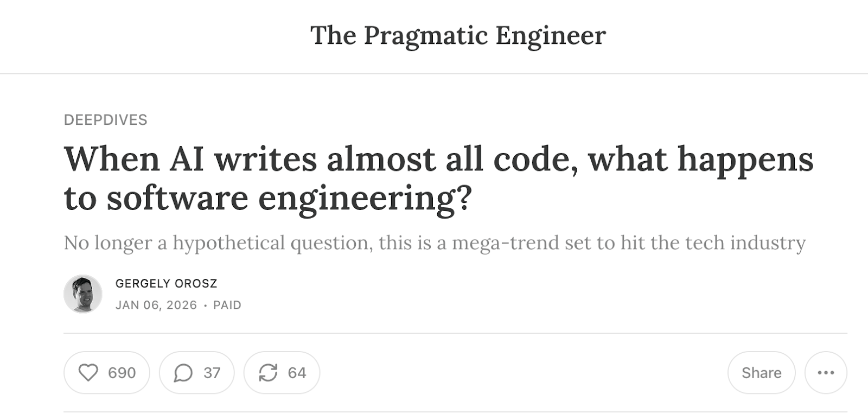
Task: Click the PAID label beside the date
Action: click(227, 305)
